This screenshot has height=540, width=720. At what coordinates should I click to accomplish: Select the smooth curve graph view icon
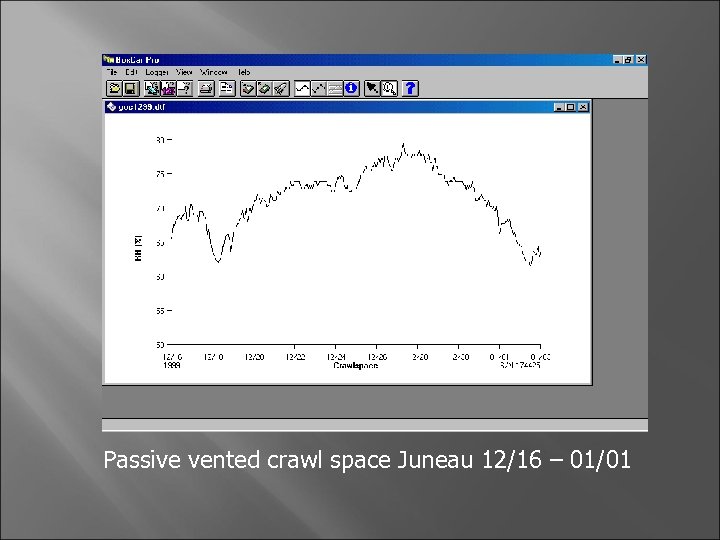[302, 88]
